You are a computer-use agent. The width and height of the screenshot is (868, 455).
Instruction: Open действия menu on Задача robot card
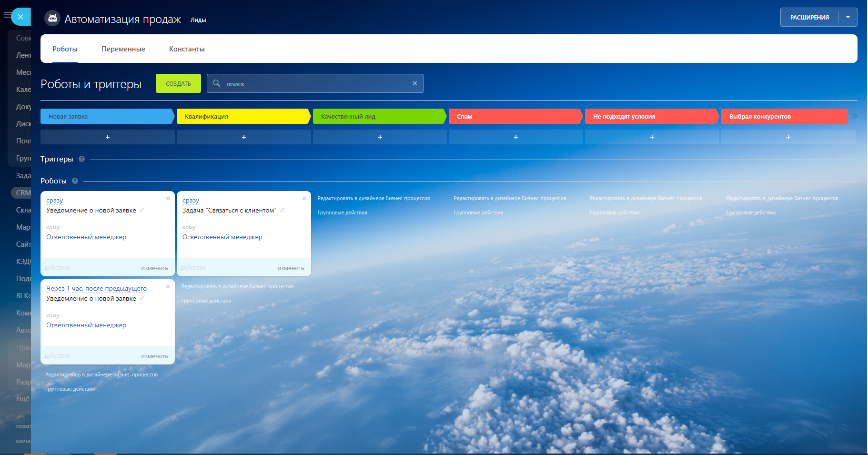coord(193,268)
